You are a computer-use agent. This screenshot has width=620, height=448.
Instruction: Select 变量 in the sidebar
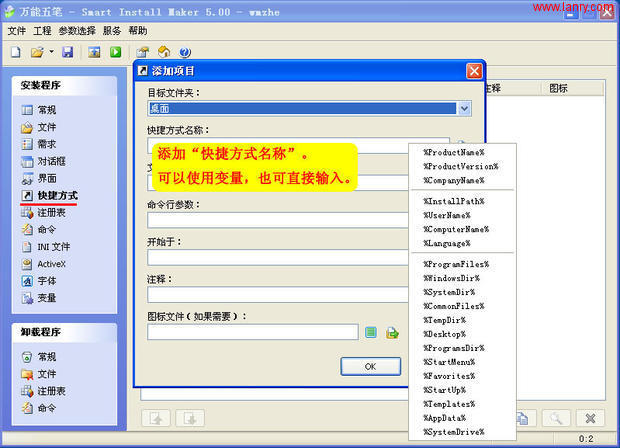39,298
